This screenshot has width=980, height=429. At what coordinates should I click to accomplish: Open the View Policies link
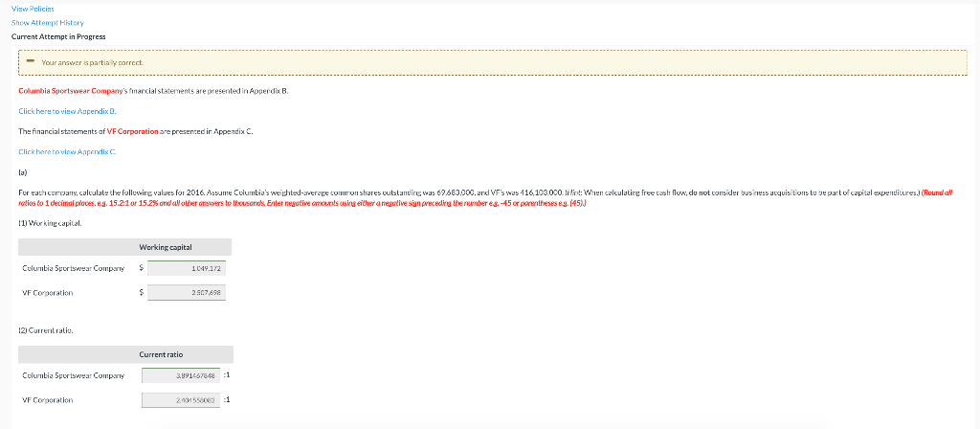coord(33,9)
